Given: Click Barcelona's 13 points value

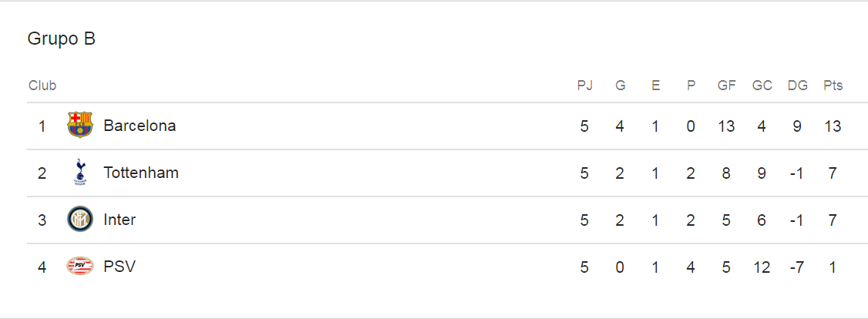Looking at the screenshot, I should click(x=833, y=126).
